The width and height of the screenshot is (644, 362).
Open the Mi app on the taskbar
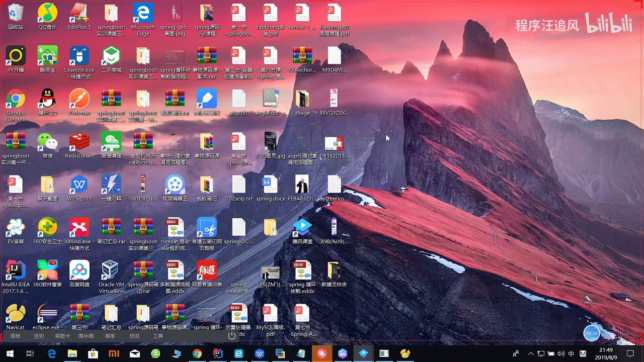[114, 354]
